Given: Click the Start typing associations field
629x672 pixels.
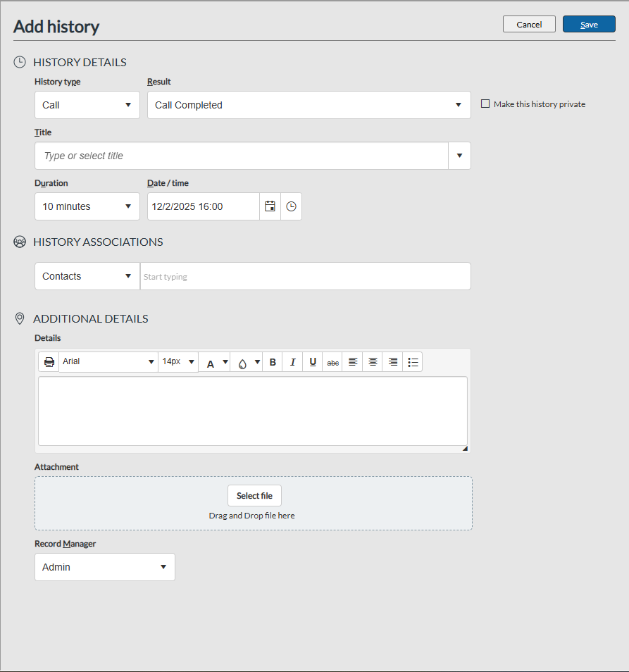Looking at the screenshot, I should [306, 276].
